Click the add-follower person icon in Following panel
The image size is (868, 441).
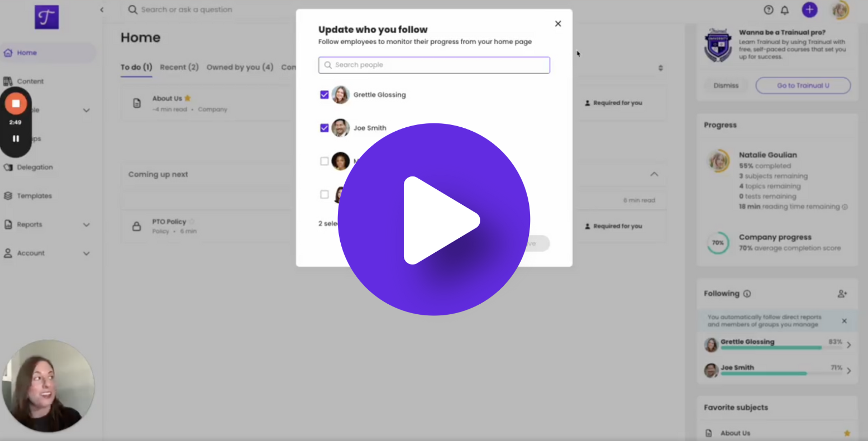coord(843,293)
